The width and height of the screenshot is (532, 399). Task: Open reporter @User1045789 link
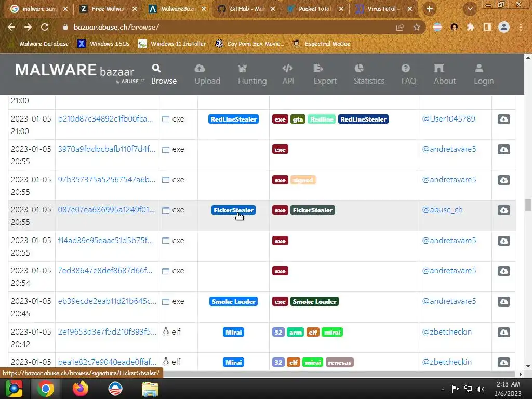(x=448, y=119)
